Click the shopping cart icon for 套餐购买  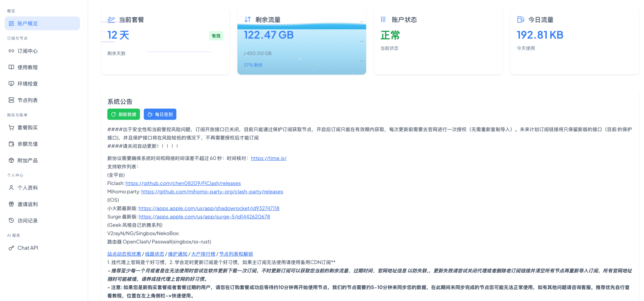tap(11, 128)
